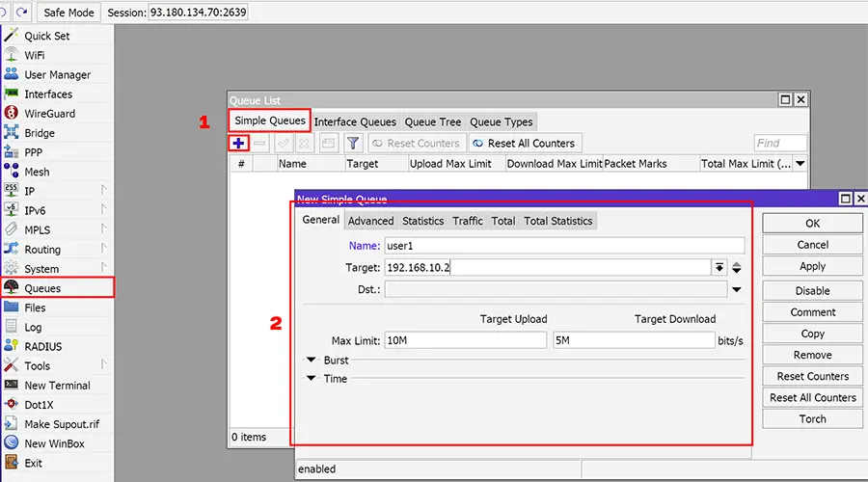Screen dimensions: 868x482
Task: Launch New Terminal
Action: (x=57, y=386)
